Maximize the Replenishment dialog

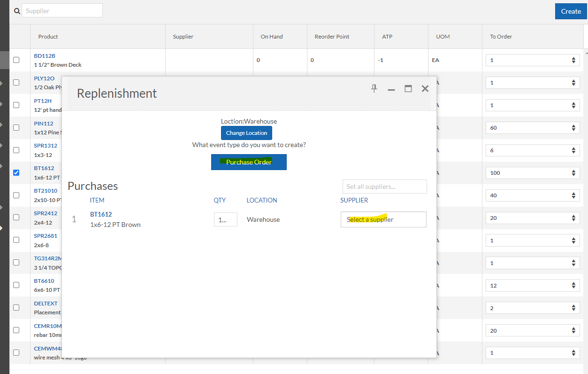(x=408, y=88)
